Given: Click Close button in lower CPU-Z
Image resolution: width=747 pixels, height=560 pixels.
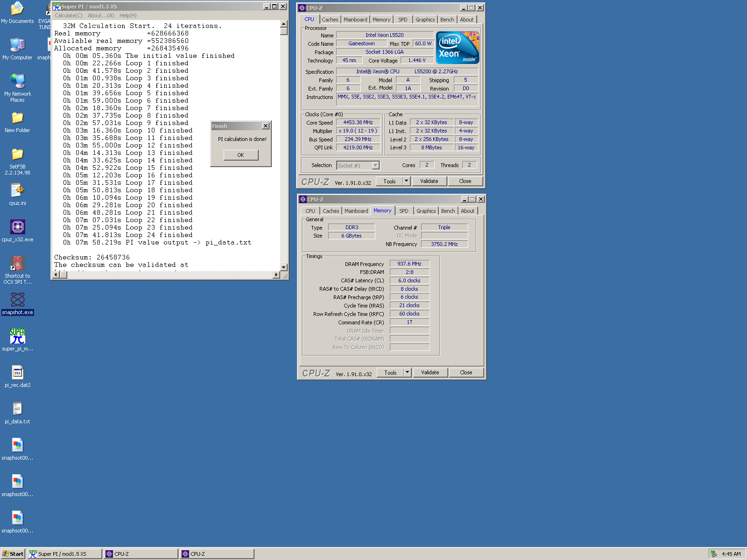Looking at the screenshot, I should click(466, 372).
